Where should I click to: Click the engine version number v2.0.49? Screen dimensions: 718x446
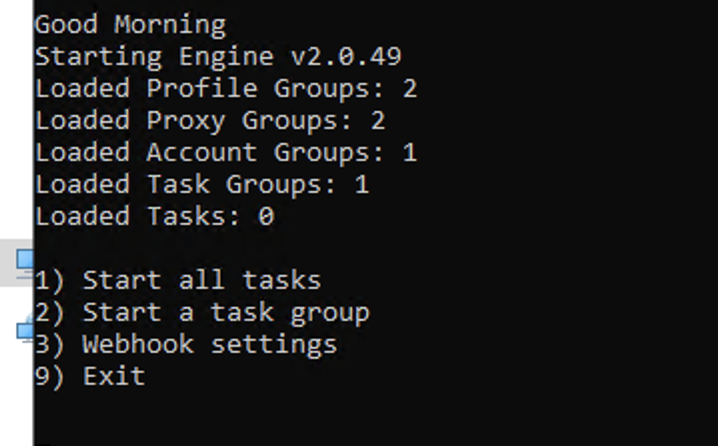[x=345, y=56]
